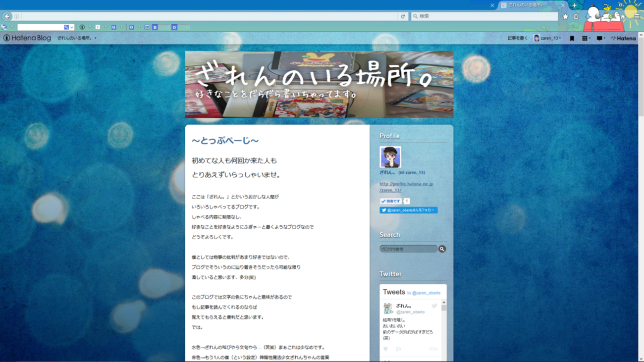The image size is (644, 362).
Task: Bookmark this page with the star icon
Action: [x=565, y=16]
